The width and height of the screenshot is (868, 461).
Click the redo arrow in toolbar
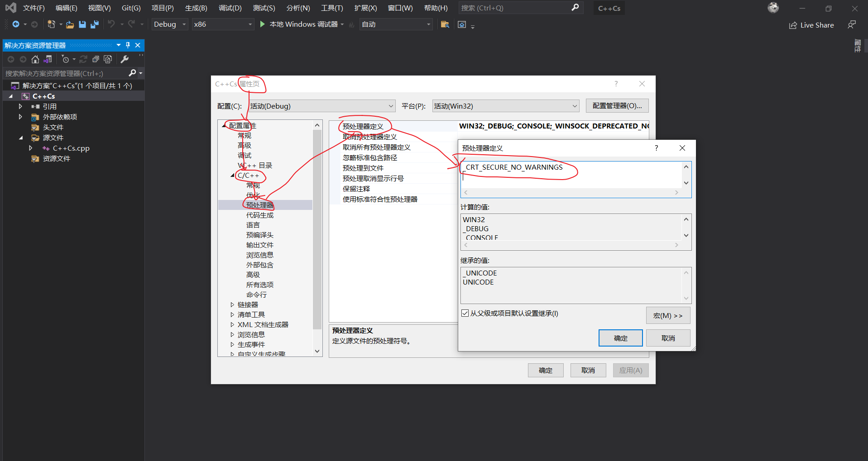click(131, 24)
